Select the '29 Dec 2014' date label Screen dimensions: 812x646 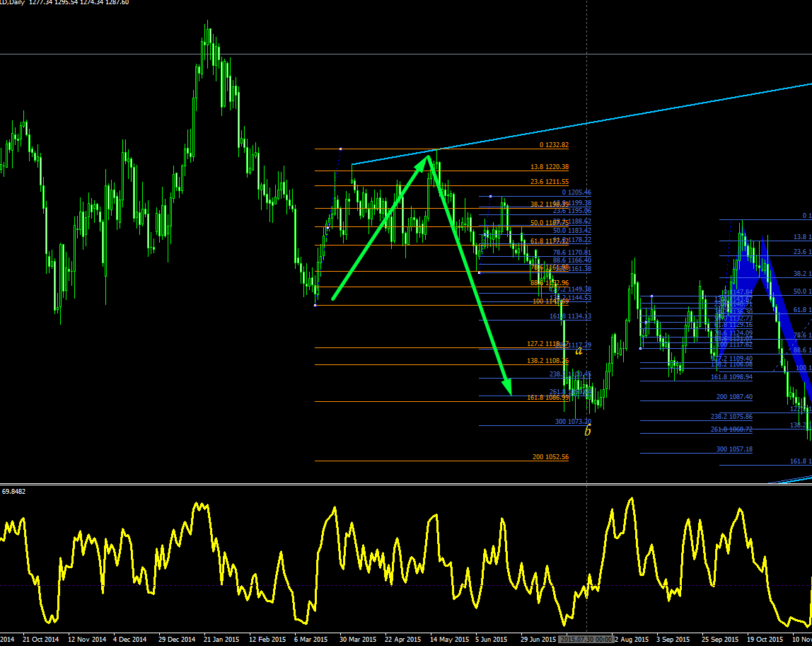[x=177, y=639]
